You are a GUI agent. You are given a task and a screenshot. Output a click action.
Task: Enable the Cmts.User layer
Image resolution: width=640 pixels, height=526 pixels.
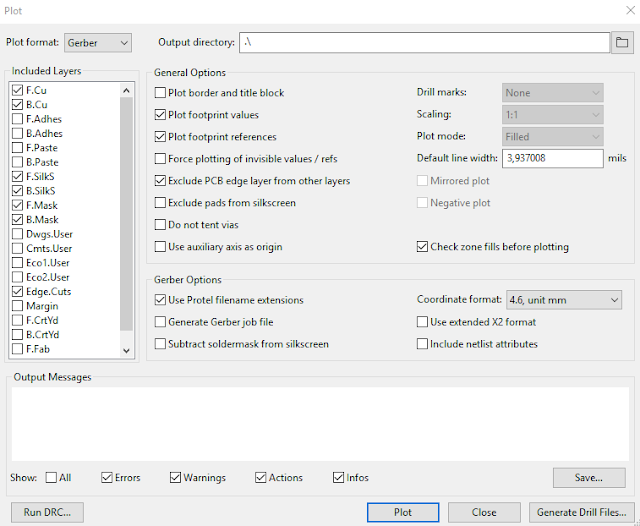point(18,248)
